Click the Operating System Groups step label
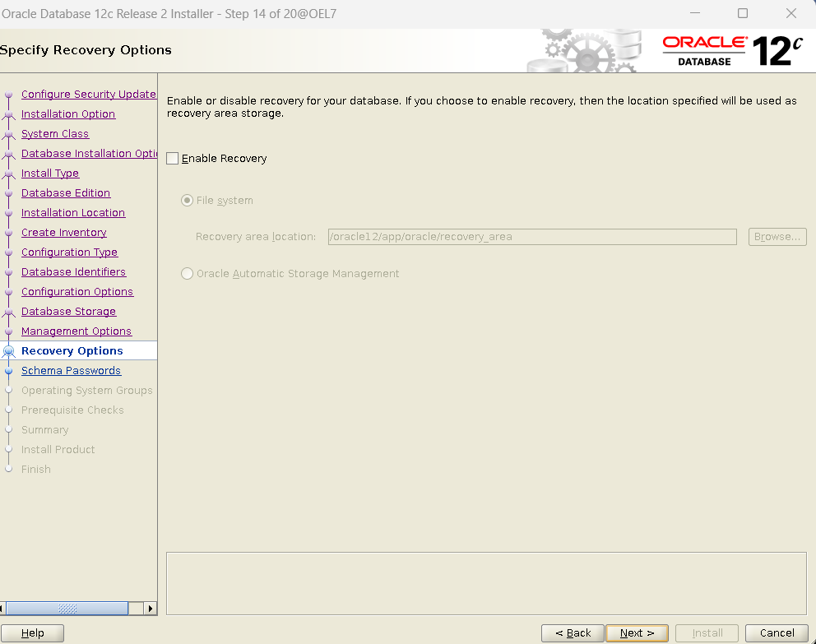Viewport: 816px width, 644px height. pyautogui.click(x=87, y=391)
